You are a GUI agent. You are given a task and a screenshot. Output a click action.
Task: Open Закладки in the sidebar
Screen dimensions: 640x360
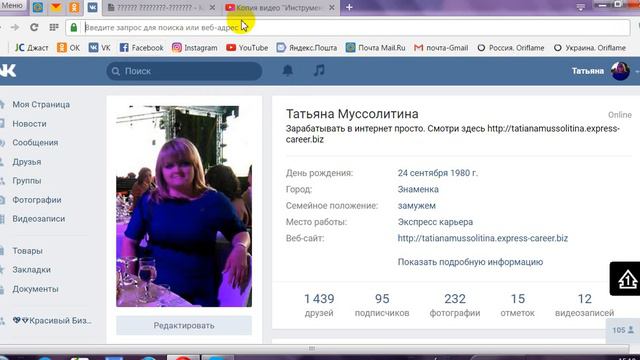tap(31, 270)
